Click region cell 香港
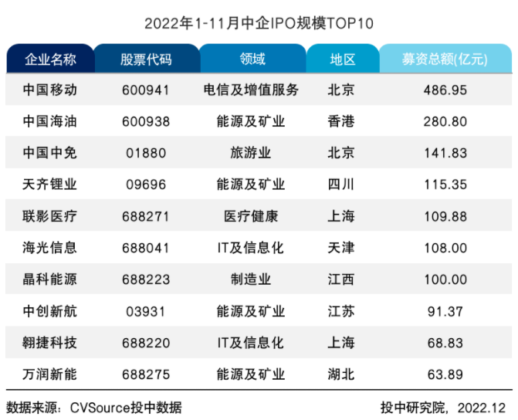 point(341,121)
